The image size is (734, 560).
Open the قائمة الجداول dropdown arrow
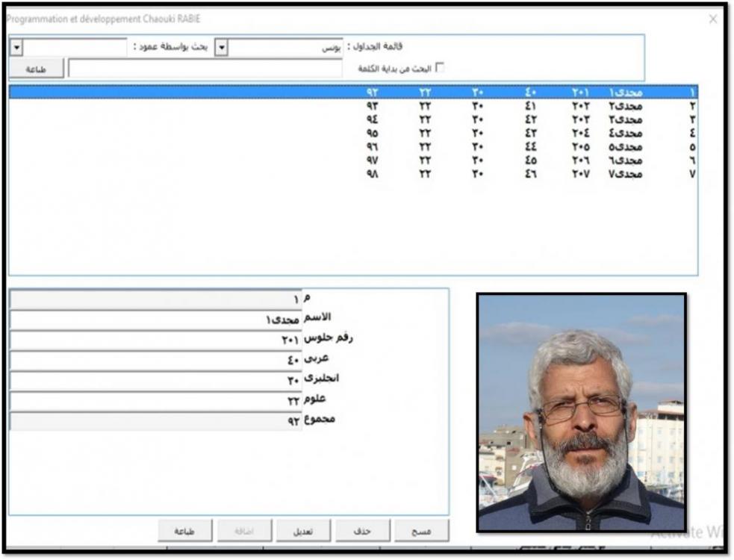(221, 47)
